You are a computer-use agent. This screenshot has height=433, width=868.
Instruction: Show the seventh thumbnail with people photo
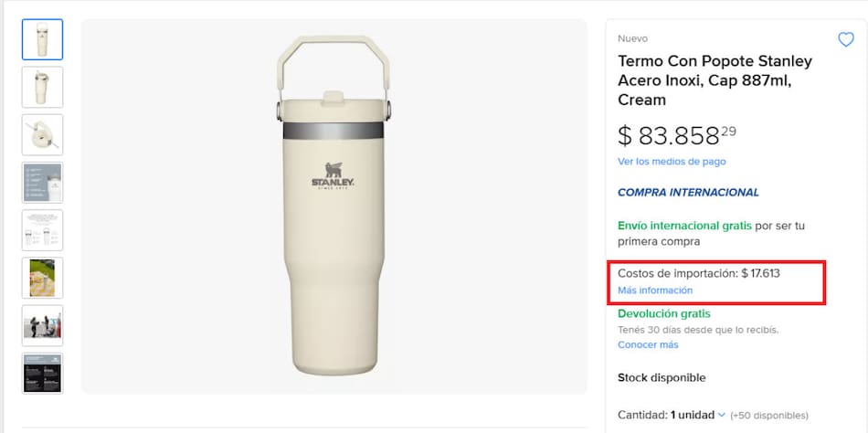pos(42,325)
